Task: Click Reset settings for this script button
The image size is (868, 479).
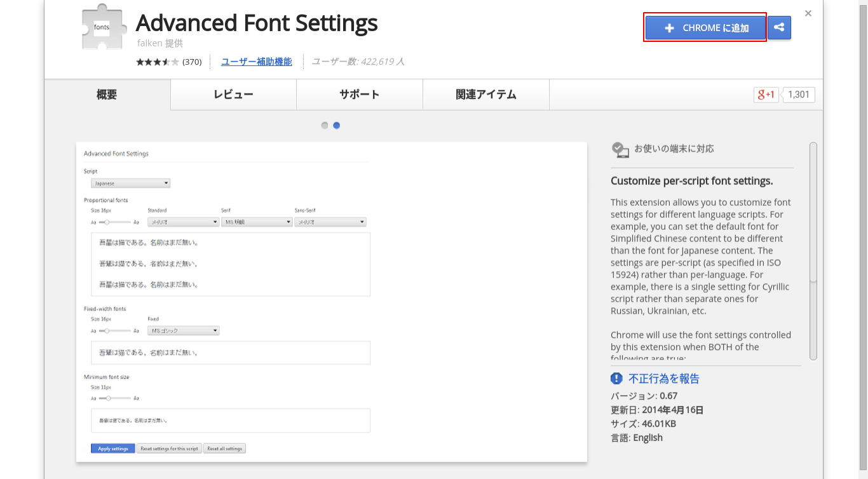Action: pos(170,449)
